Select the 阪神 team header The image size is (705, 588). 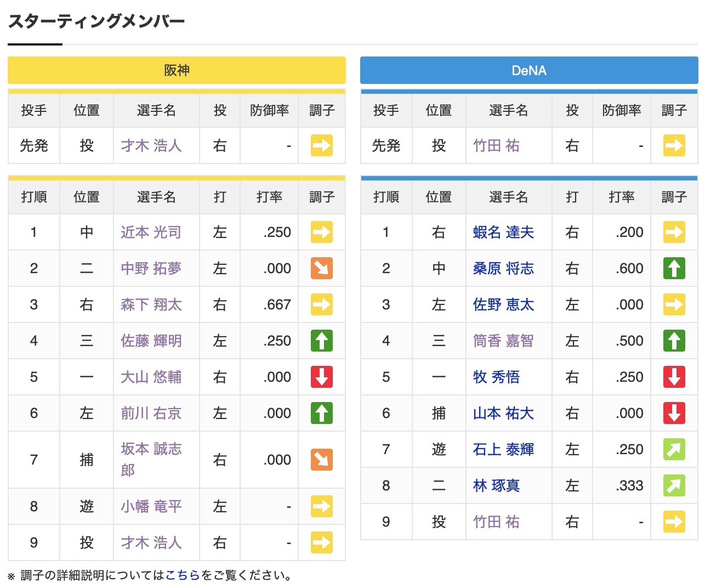click(x=176, y=70)
